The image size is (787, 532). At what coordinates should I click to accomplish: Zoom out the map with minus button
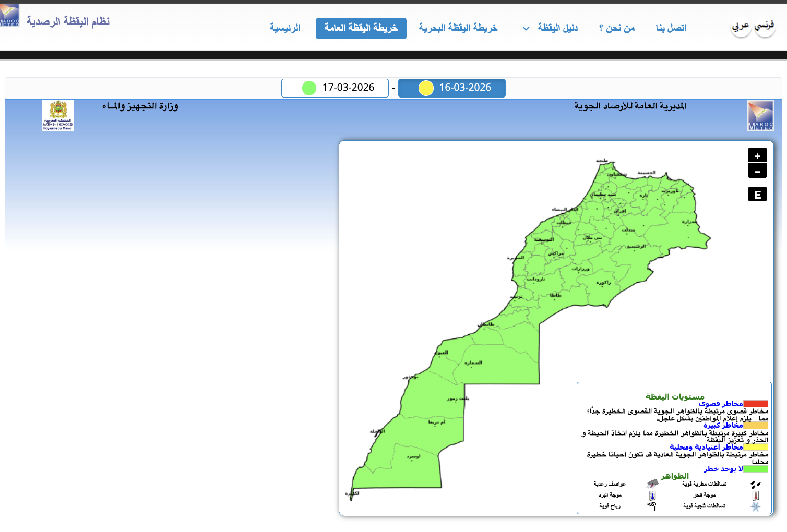click(x=757, y=171)
